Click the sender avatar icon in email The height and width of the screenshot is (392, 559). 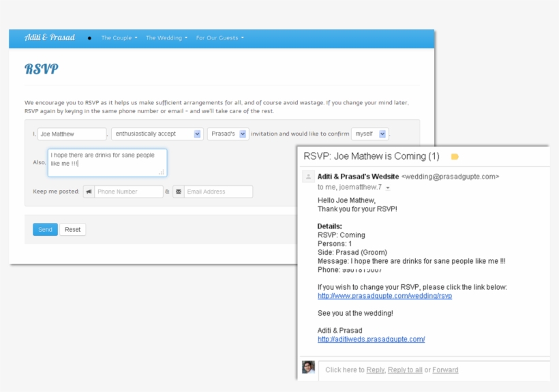308,177
